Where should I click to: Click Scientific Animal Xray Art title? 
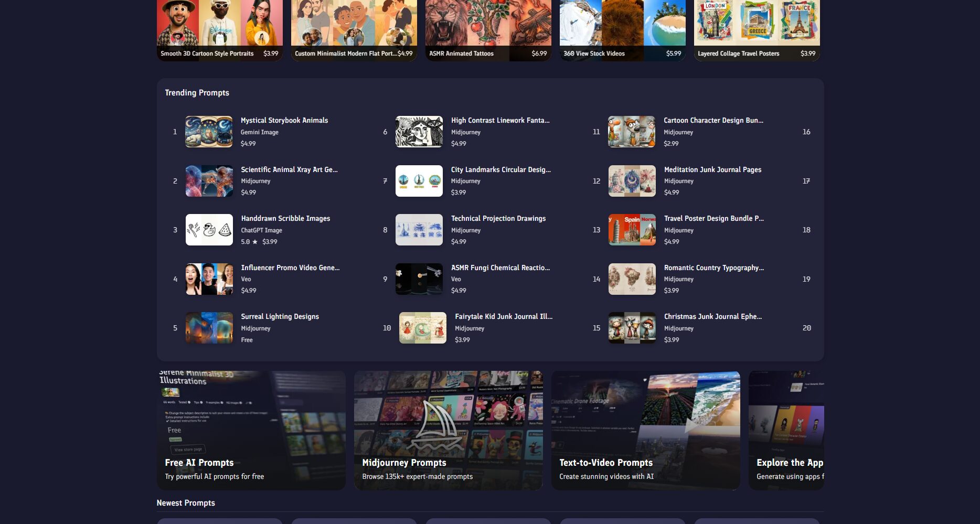point(289,169)
